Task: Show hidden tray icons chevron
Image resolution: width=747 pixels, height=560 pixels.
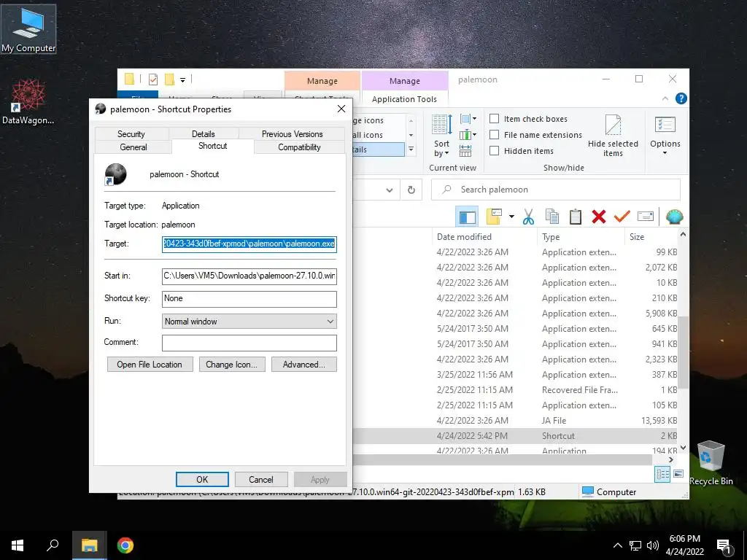Action: click(617, 545)
